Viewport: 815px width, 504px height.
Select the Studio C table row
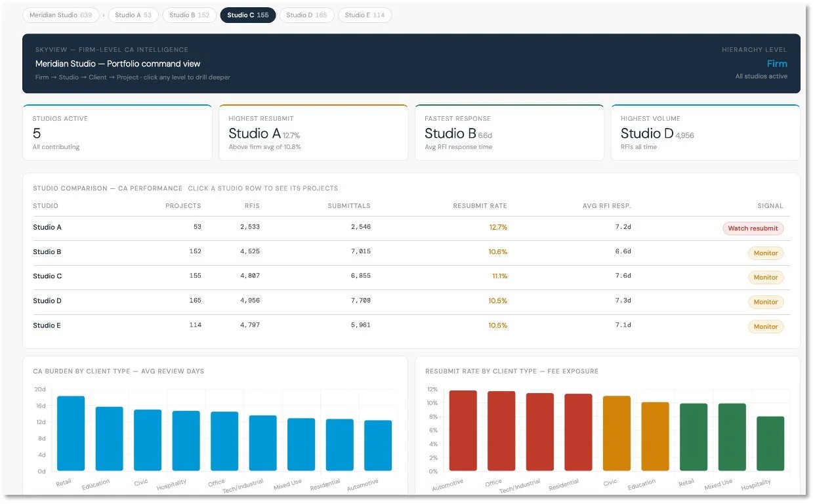click(411, 278)
